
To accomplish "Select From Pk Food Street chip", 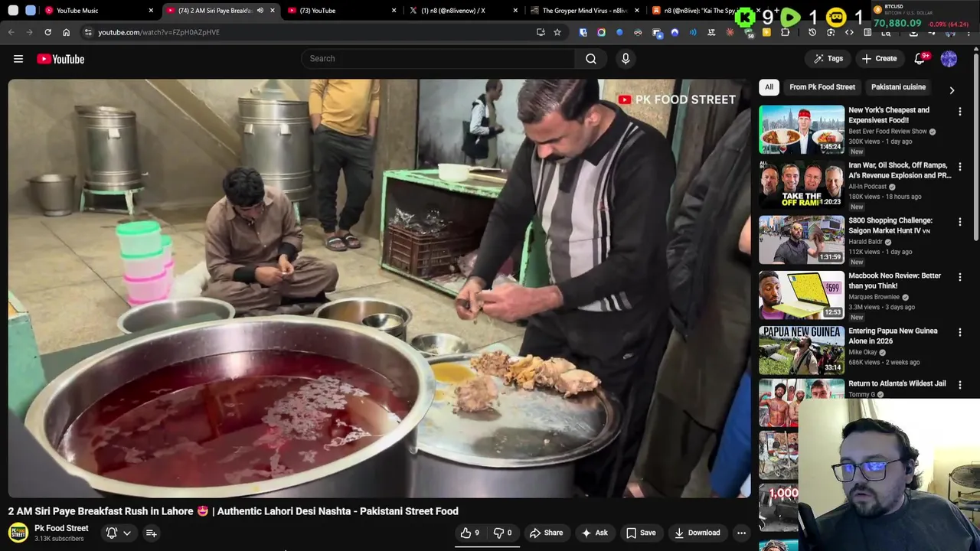I will (822, 87).
